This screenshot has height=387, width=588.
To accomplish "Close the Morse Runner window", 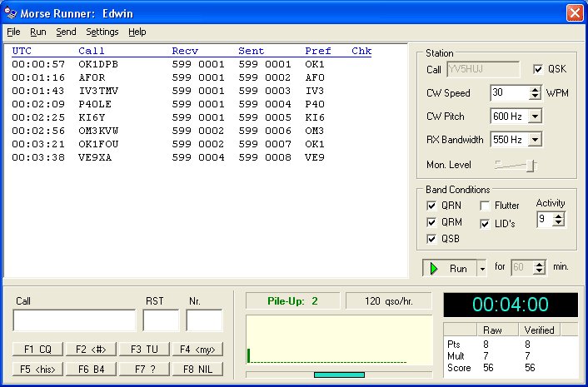I will click(575, 13).
